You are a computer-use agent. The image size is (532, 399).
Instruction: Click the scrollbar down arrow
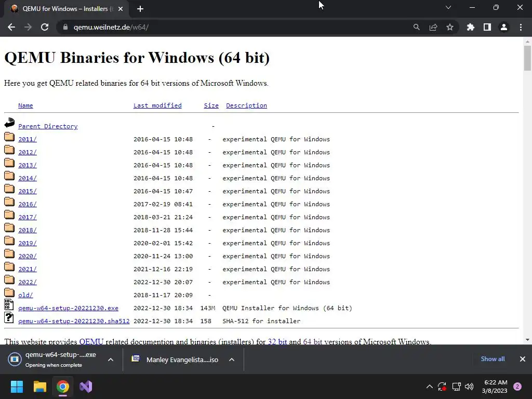click(x=527, y=340)
